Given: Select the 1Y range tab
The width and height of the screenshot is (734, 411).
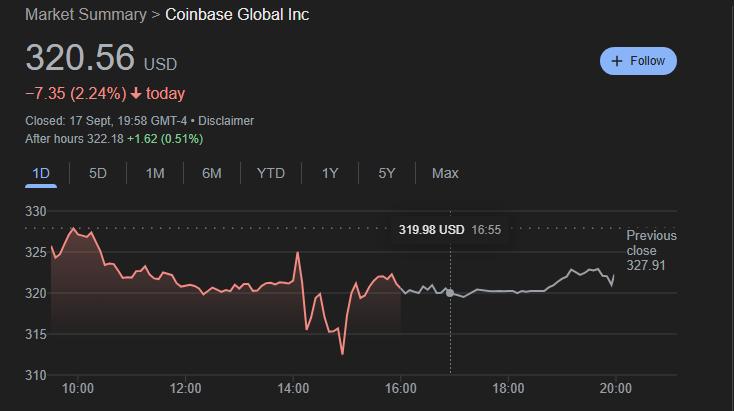Looking at the screenshot, I should point(330,174).
